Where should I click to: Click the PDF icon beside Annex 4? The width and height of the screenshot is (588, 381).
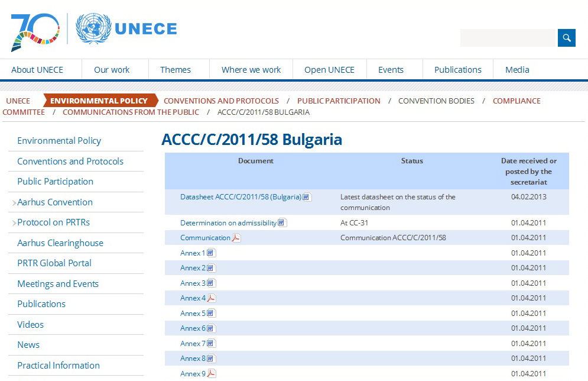(x=211, y=298)
